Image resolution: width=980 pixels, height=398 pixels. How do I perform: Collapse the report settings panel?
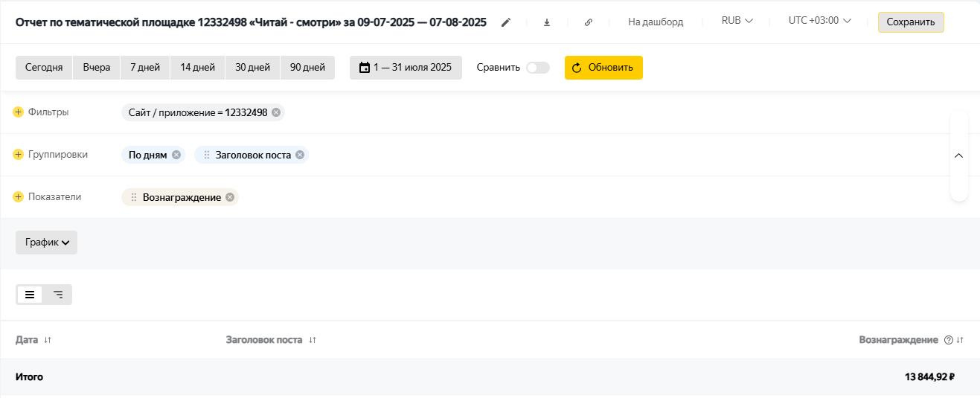click(959, 155)
